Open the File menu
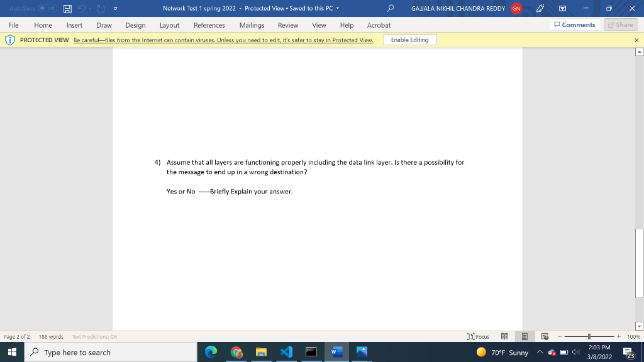 coord(13,25)
